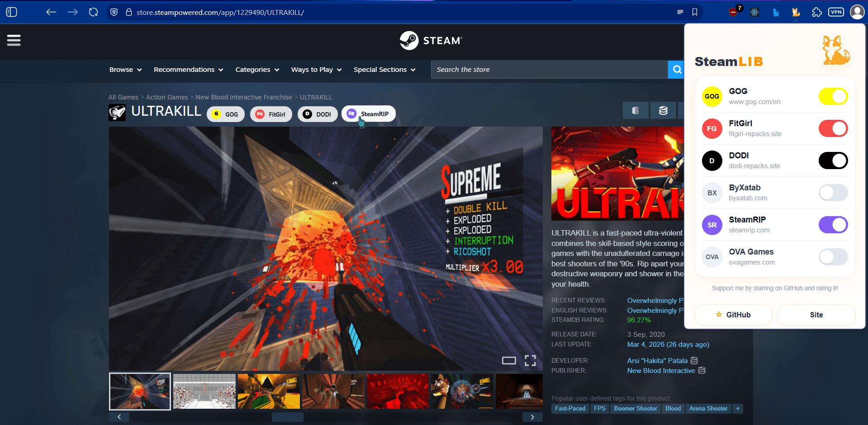Click the Mar 4, 2026 last update link
868x425 pixels.
pyautogui.click(x=668, y=344)
